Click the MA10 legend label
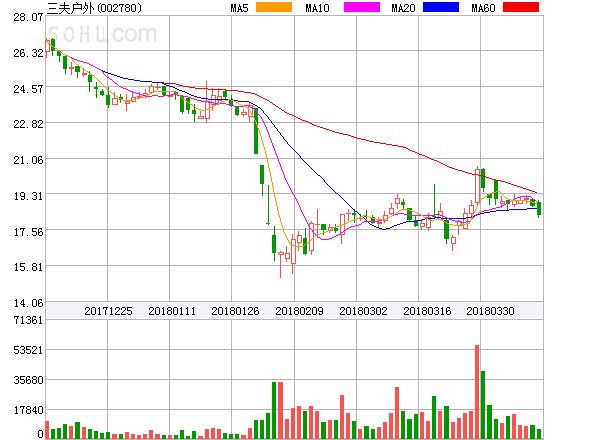The height and width of the screenshot is (440, 600). click(x=317, y=8)
